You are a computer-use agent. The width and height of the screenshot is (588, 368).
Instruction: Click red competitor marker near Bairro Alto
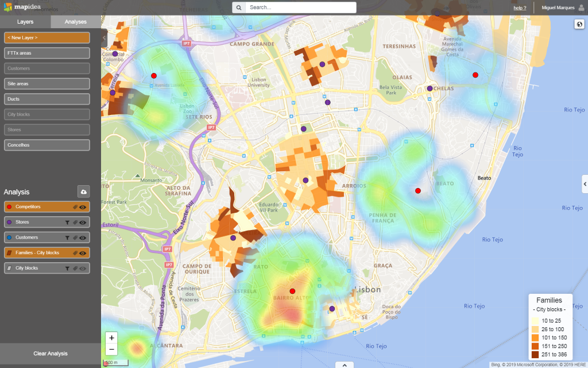point(292,291)
